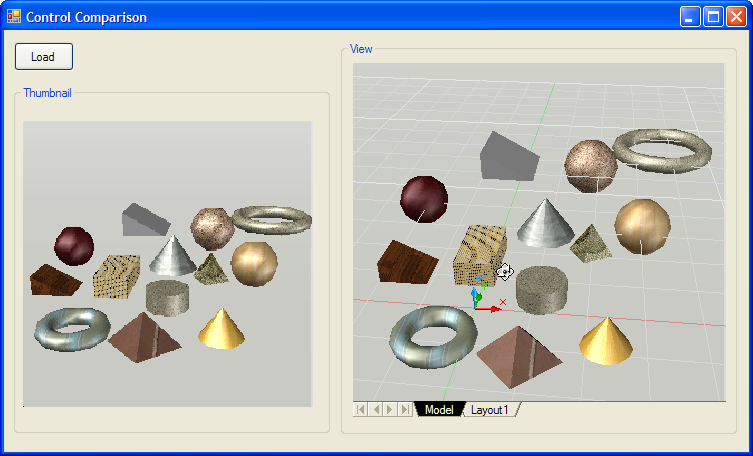Jump to first layout tab arrow
Image resolution: width=753 pixels, height=456 pixels.
[x=362, y=410]
